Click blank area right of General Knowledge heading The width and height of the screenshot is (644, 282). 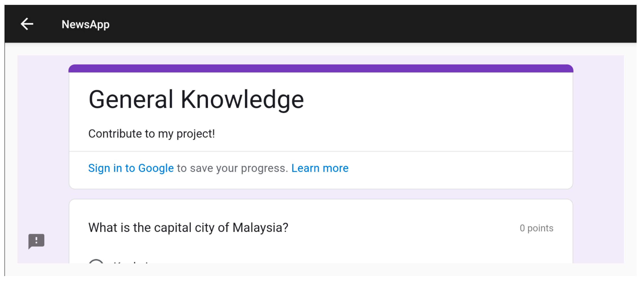[437, 100]
